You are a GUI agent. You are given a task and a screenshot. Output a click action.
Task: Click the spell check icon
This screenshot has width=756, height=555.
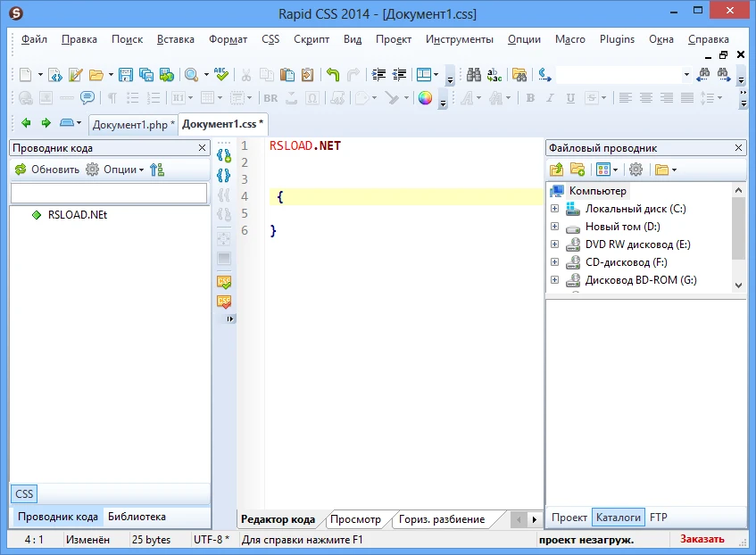(222, 75)
